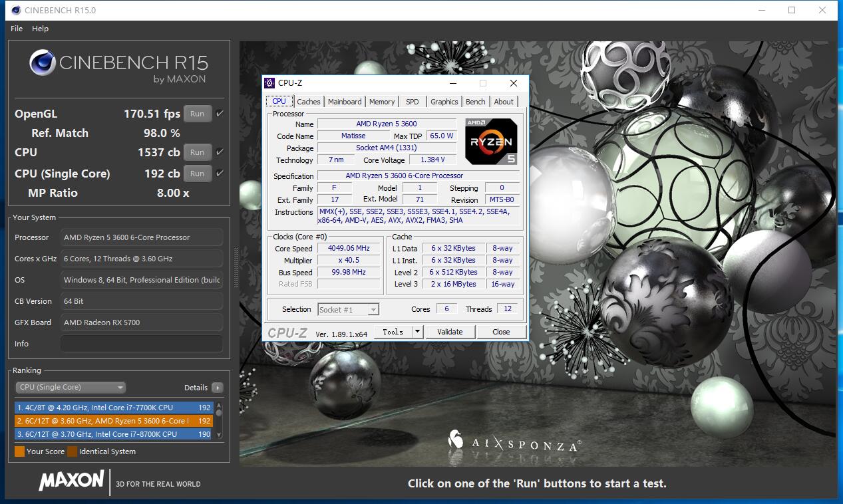Select the Ryzen 5 3600 ranking entry

click(114, 421)
